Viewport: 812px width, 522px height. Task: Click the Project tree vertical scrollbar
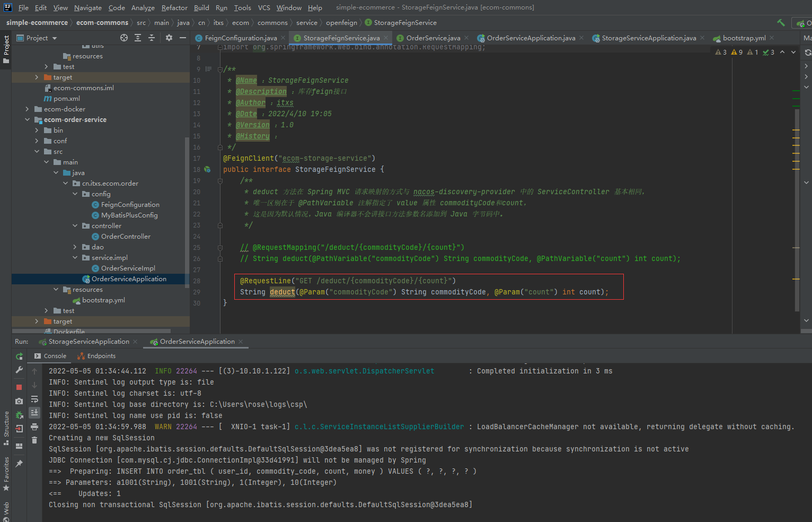[x=187, y=212]
